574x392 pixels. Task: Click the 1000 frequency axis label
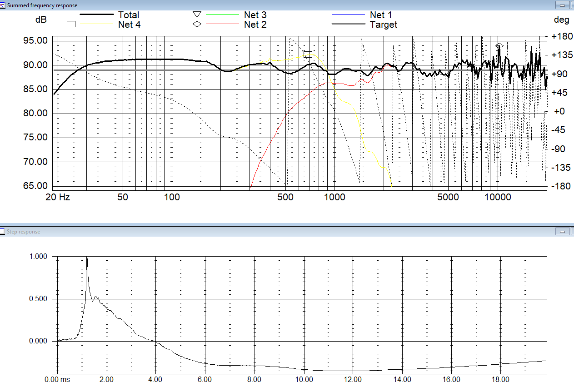pos(334,198)
